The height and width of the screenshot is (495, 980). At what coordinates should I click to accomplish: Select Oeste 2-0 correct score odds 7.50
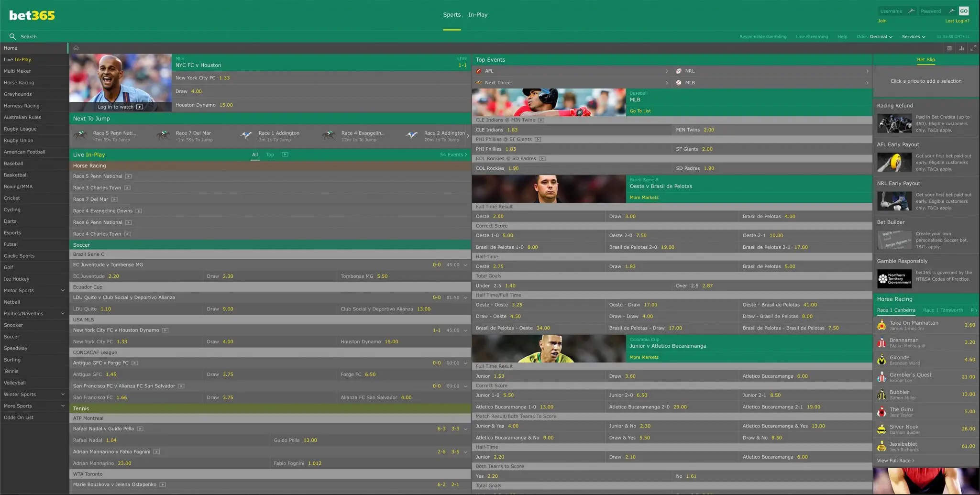(x=641, y=236)
